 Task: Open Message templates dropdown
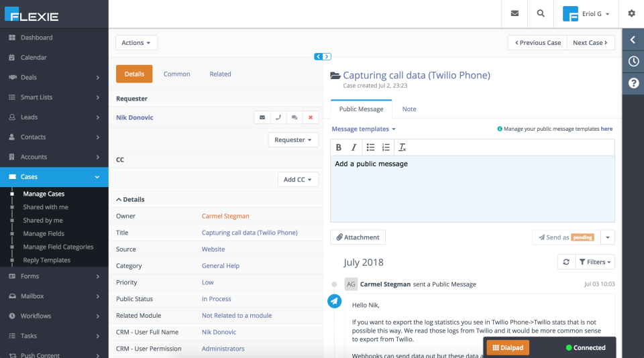[364, 129]
